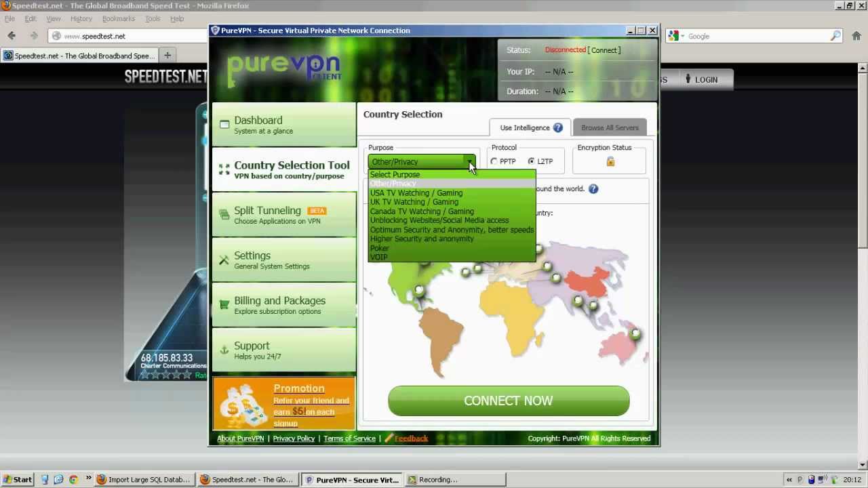Click the help icon beside Use Intelligence

point(557,127)
